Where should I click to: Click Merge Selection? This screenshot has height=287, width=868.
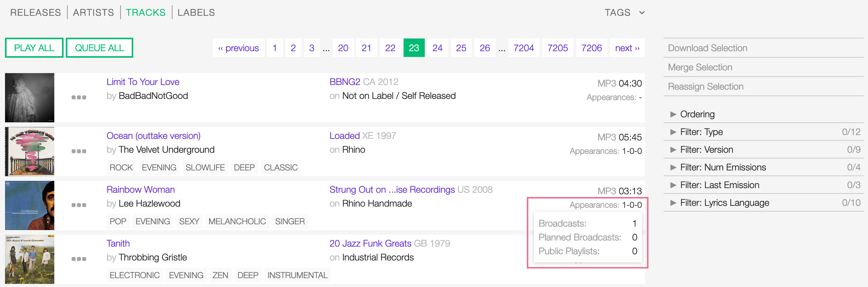pos(763,67)
